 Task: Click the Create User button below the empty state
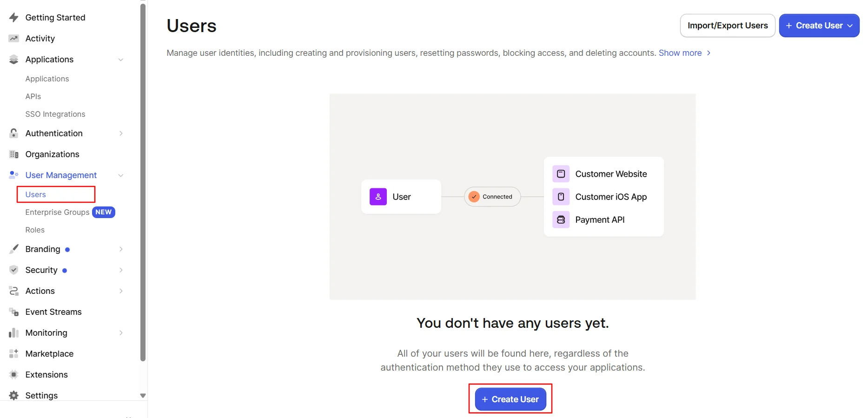pos(510,399)
